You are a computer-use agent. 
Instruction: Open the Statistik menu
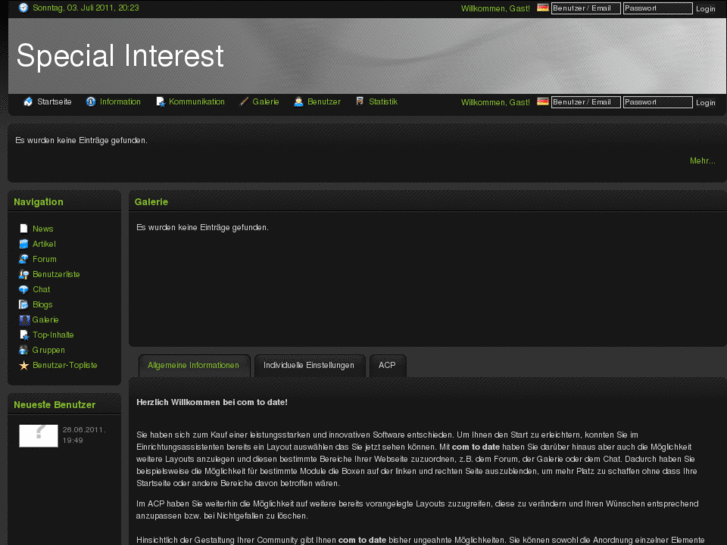tap(383, 102)
